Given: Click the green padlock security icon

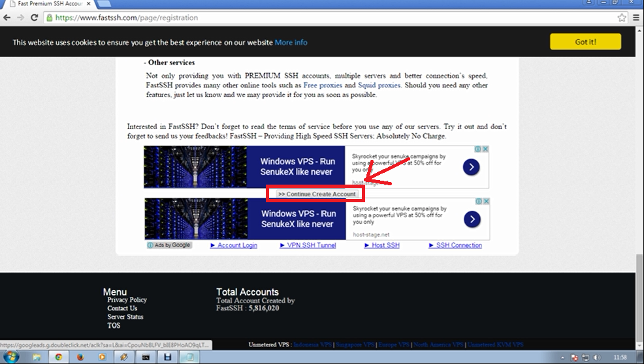Looking at the screenshot, I should (50, 18).
